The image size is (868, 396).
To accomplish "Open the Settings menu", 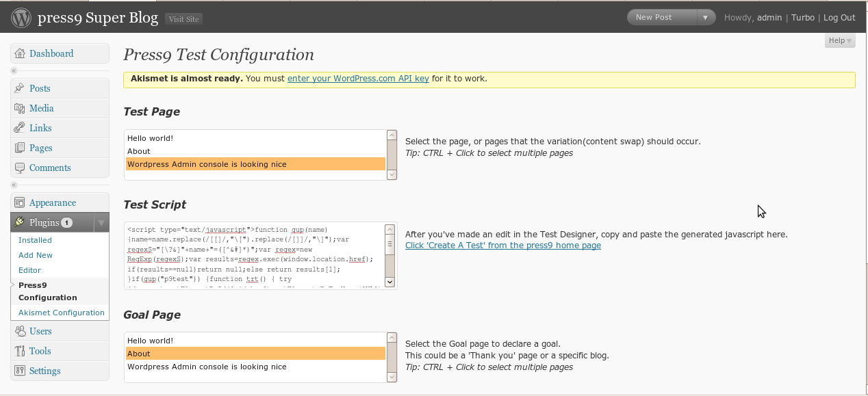I will coord(60,371).
